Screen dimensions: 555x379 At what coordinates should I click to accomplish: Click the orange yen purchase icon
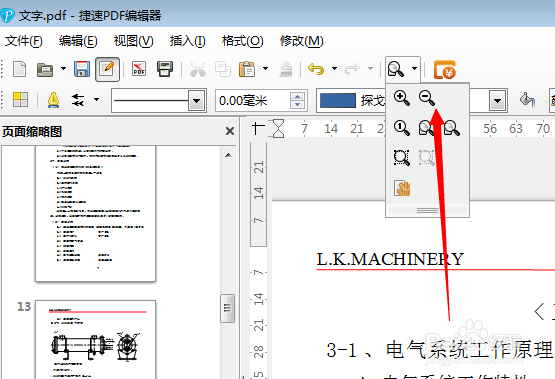[445, 69]
